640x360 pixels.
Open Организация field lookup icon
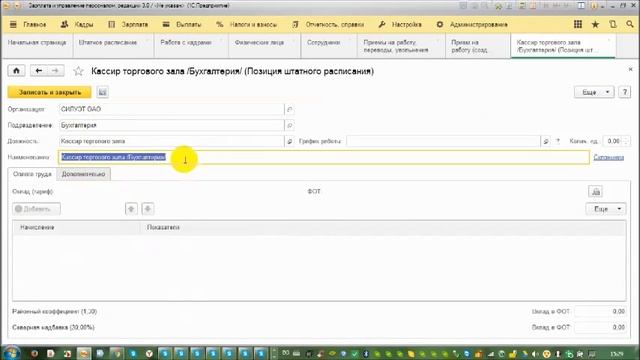pos(289,109)
